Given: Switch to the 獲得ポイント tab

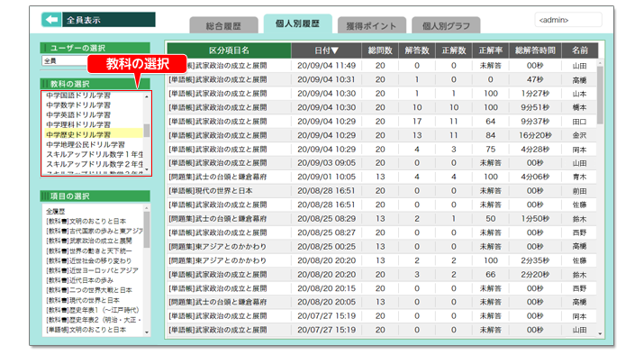Looking at the screenshot, I should (371, 25).
